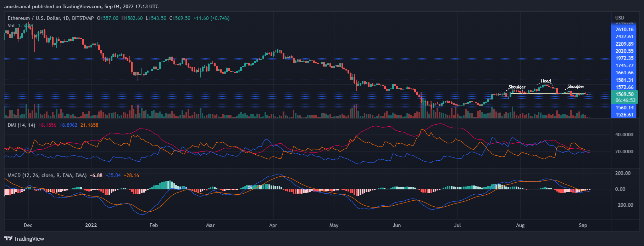Click the MACD 0.00 scale value
Image resolution: width=644 pixels, height=246 pixels.
point(620,189)
